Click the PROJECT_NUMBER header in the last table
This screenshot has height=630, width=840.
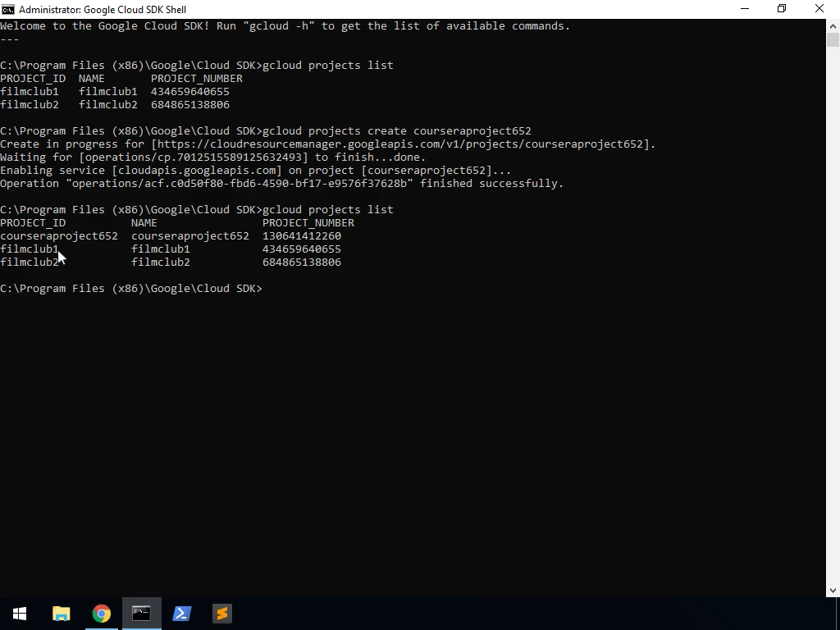pyautogui.click(x=308, y=223)
